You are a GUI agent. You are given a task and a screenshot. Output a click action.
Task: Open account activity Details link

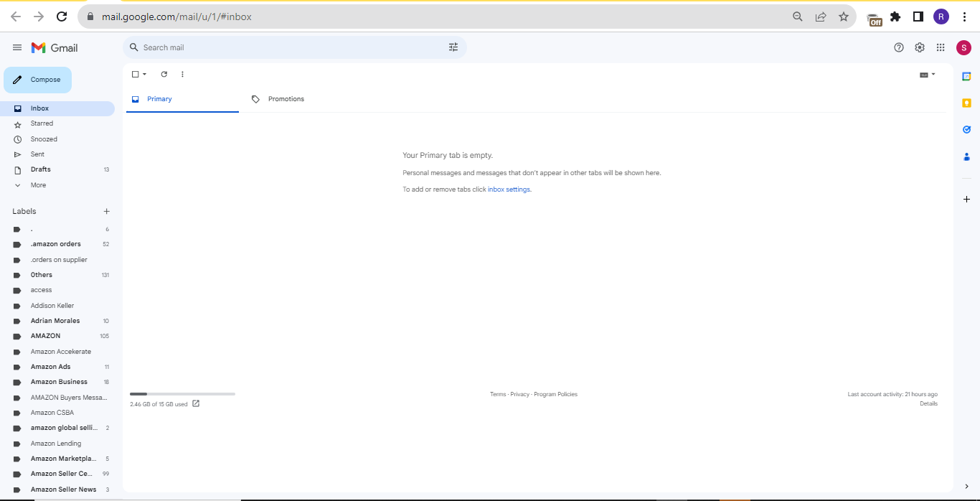tap(928, 403)
